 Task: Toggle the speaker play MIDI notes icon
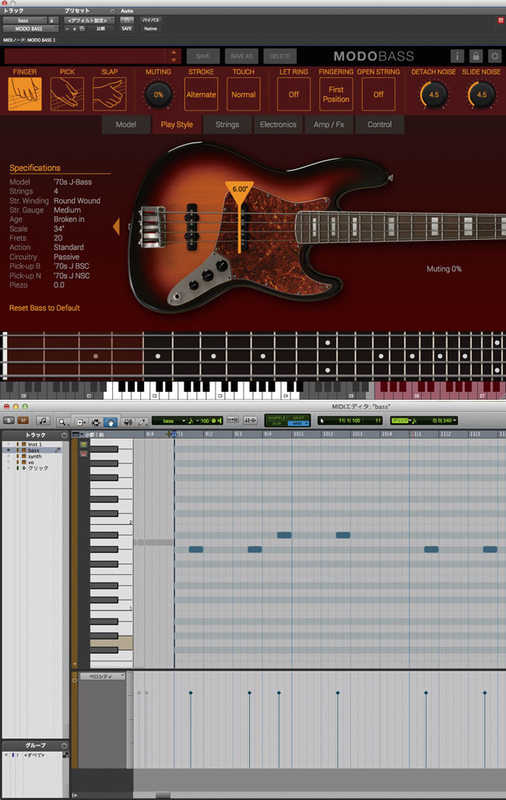[128, 422]
